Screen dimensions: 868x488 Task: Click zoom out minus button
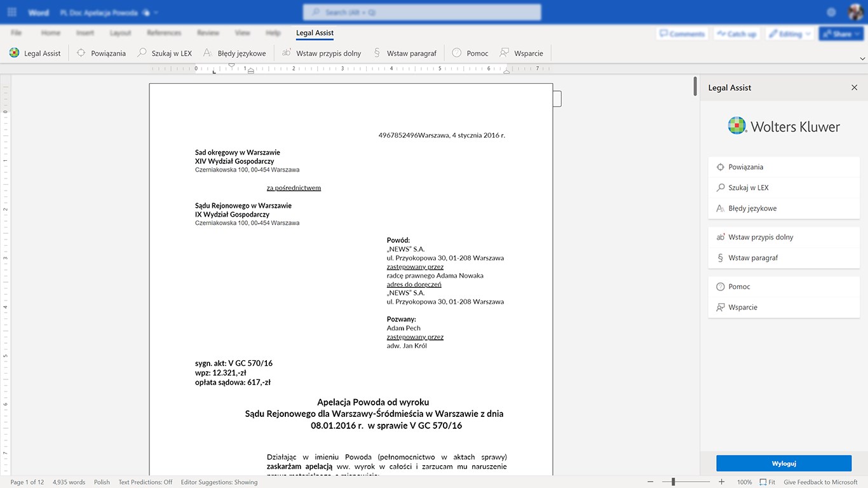(650, 482)
